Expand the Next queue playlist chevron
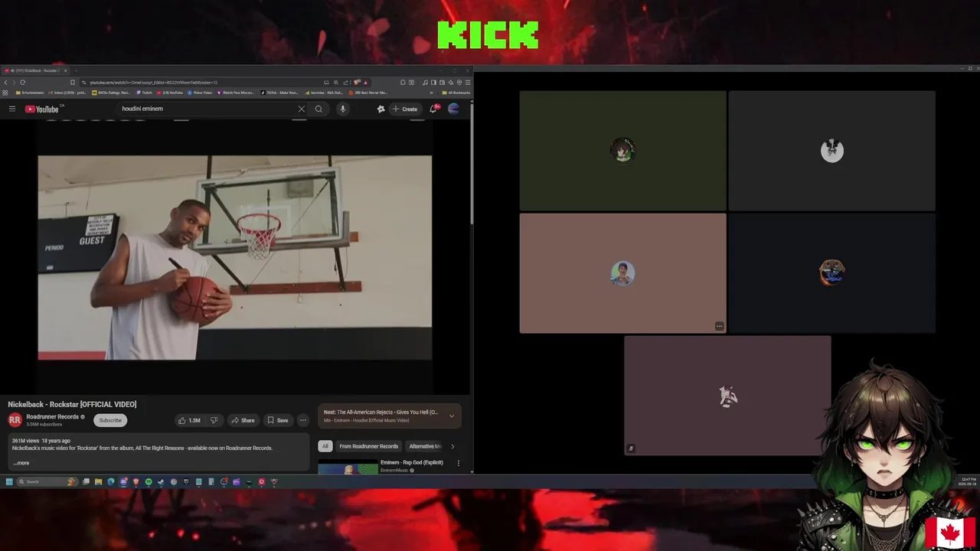 [x=452, y=416]
